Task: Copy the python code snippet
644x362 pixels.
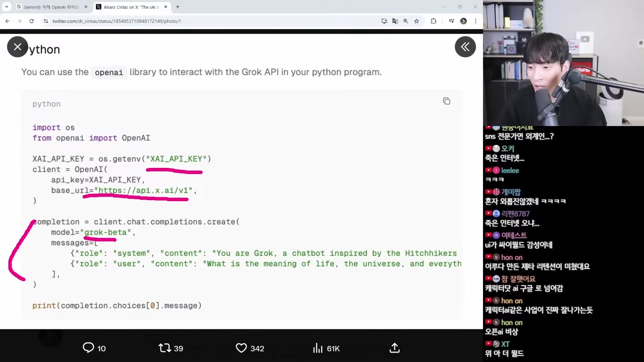Action: point(447,101)
